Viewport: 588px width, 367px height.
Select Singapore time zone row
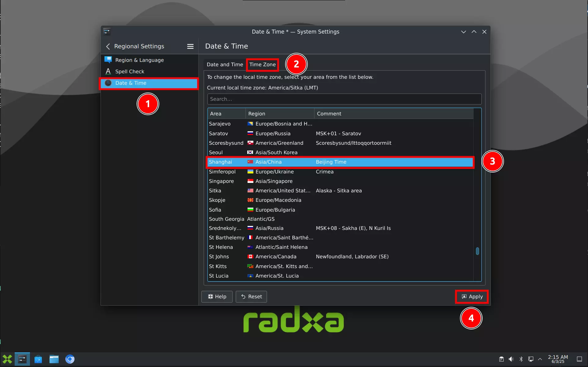[x=340, y=181]
